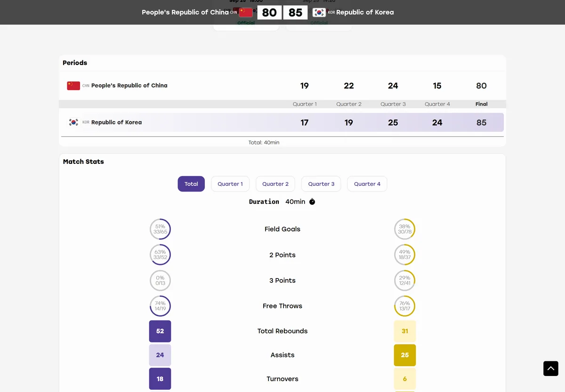
Task: Click China's Total Rebounds 52 box
Action: coord(160,331)
